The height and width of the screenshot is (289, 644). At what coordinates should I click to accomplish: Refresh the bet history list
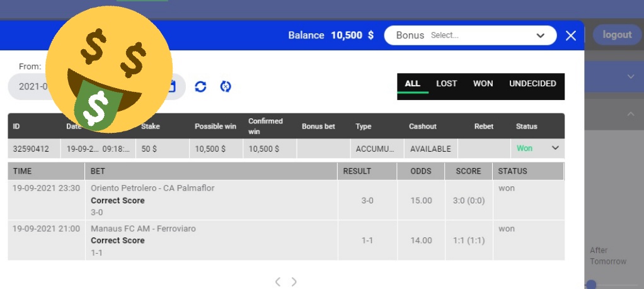(200, 87)
